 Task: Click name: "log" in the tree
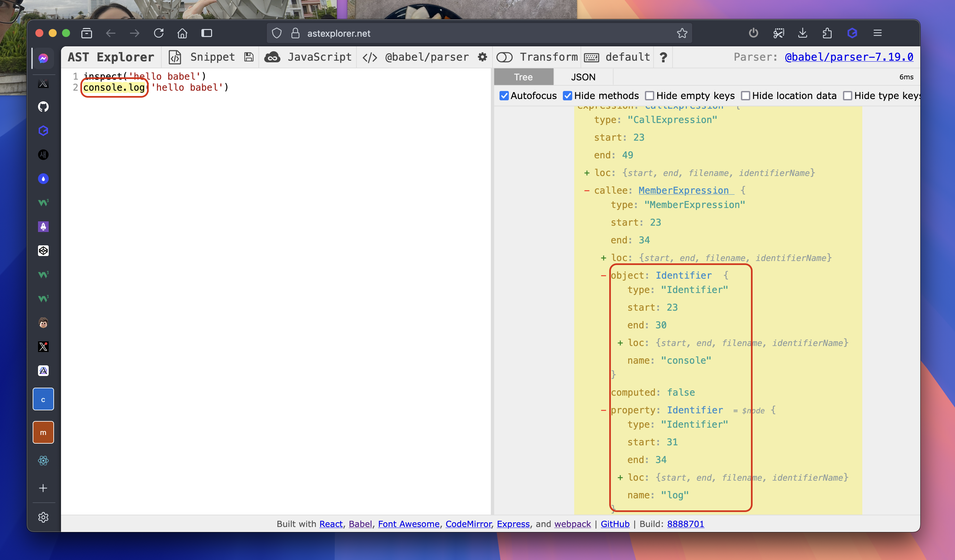click(x=658, y=495)
